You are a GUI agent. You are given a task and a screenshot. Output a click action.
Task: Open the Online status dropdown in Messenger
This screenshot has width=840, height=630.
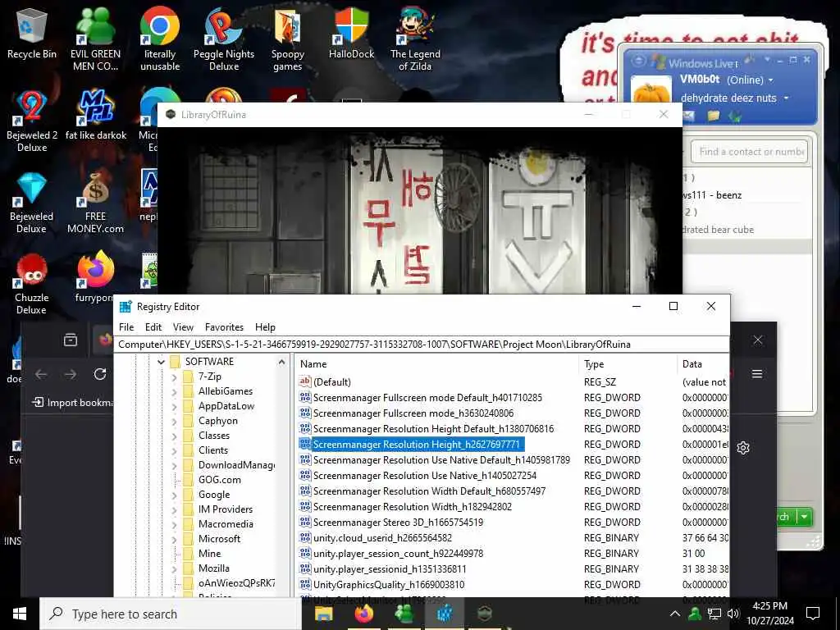pos(771,80)
